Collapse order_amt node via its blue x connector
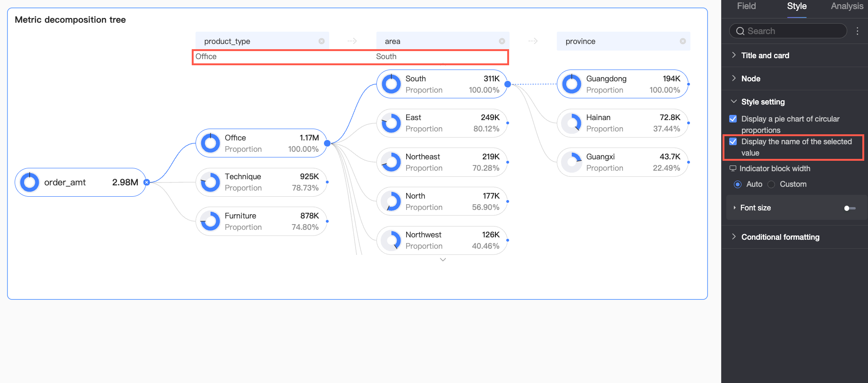This screenshot has height=383, width=868. [147, 182]
